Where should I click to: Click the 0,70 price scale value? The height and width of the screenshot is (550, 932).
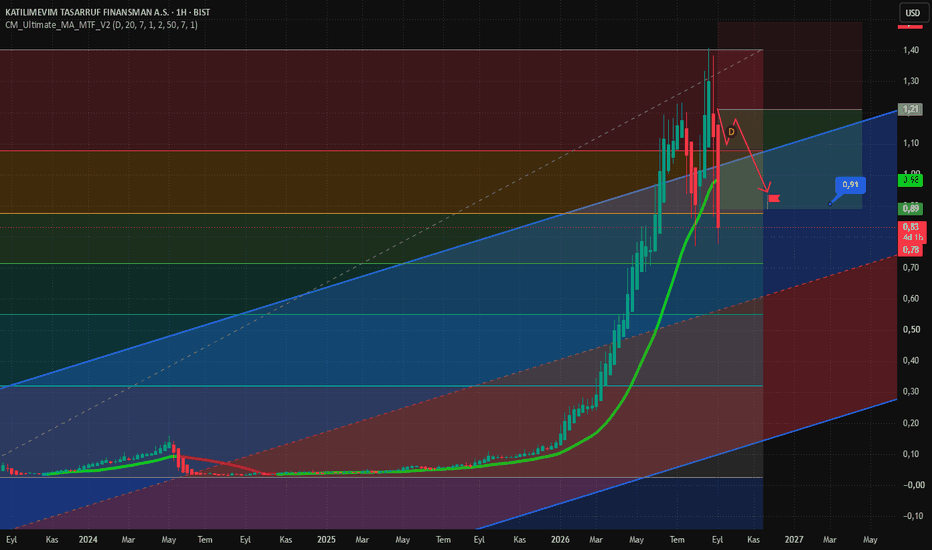pyautogui.click(x=911, y=268)
